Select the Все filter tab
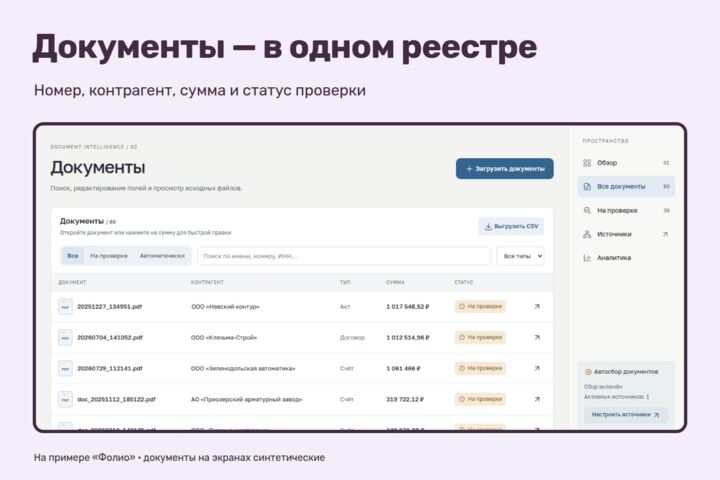This screenshot has width=720, height=480. click(x=73, y=256)
